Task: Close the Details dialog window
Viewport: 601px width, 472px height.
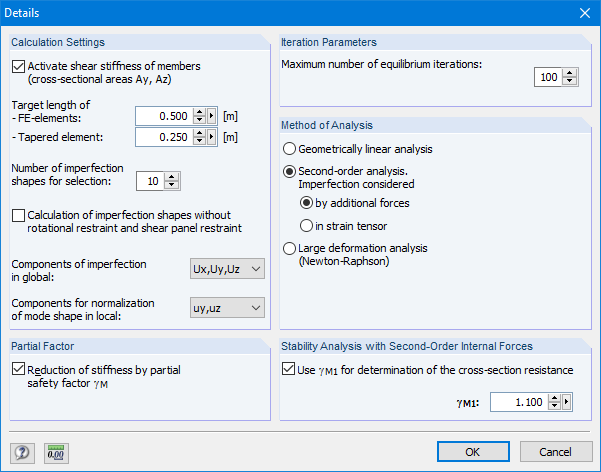Action: [584, 12]
